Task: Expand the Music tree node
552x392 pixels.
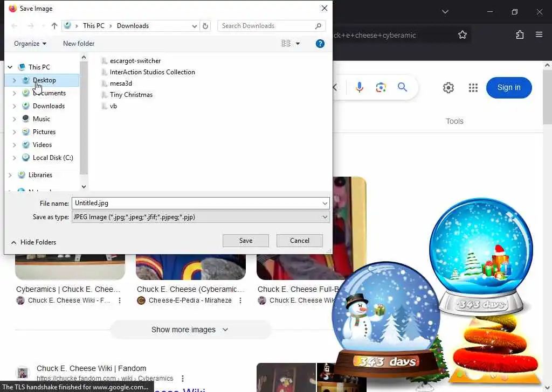Action: coord(14,119)
